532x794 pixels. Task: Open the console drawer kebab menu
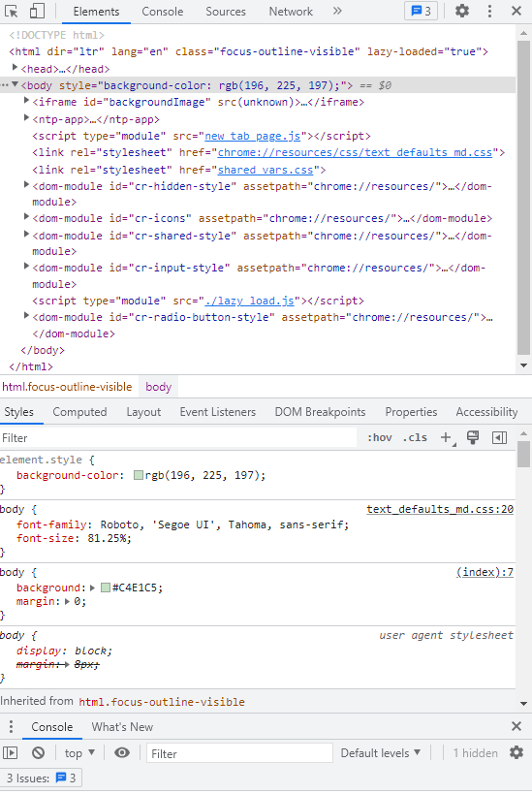click(11, 727)
